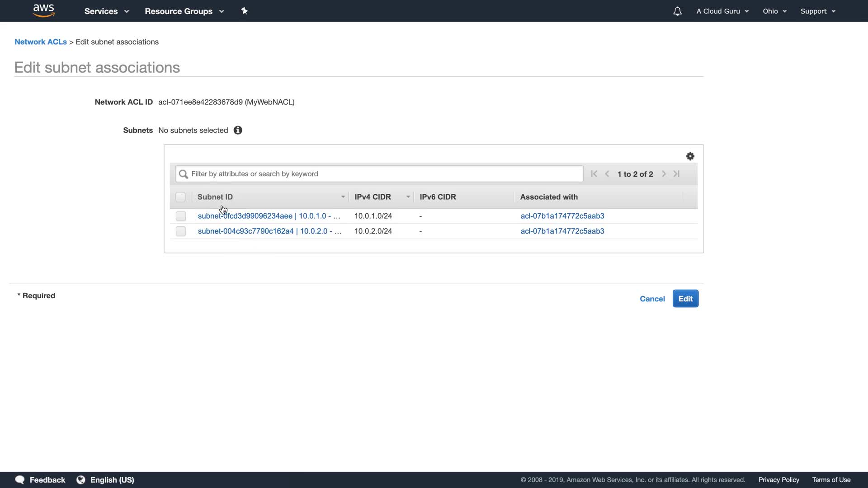This screenshot has width=868, height=488.
Task: Open the Resource Groups menu
Action: click(x=184, y=11)
